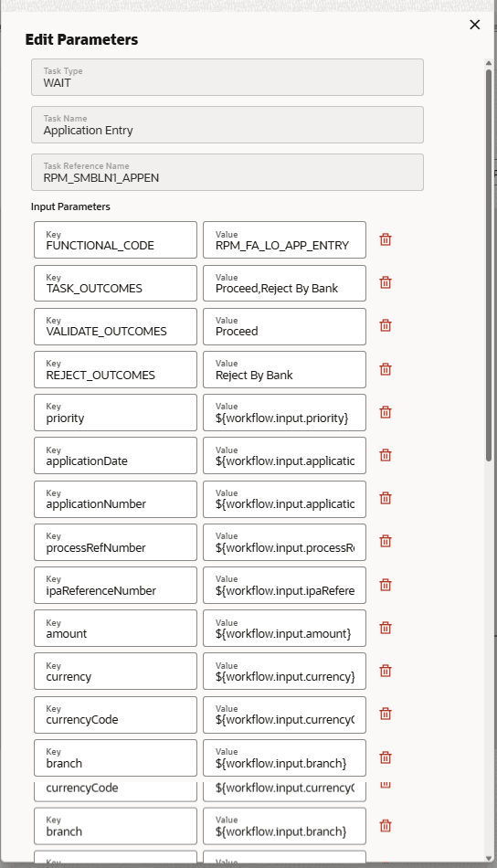Delete the applicationNumber parameter row
Image resolution: width=497 pixels, height=868 pixels.
pyautogui.click(x=386, y=498)
